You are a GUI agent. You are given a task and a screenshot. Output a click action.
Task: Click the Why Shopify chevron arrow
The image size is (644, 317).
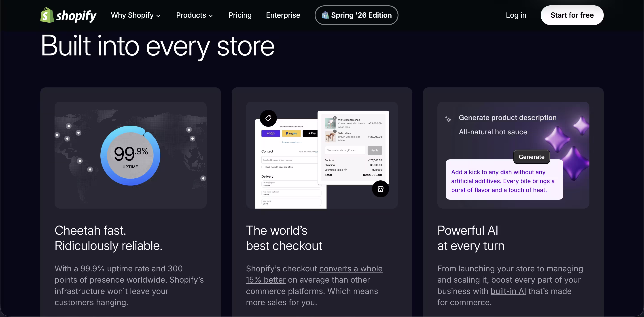click(x=158, y=16)
